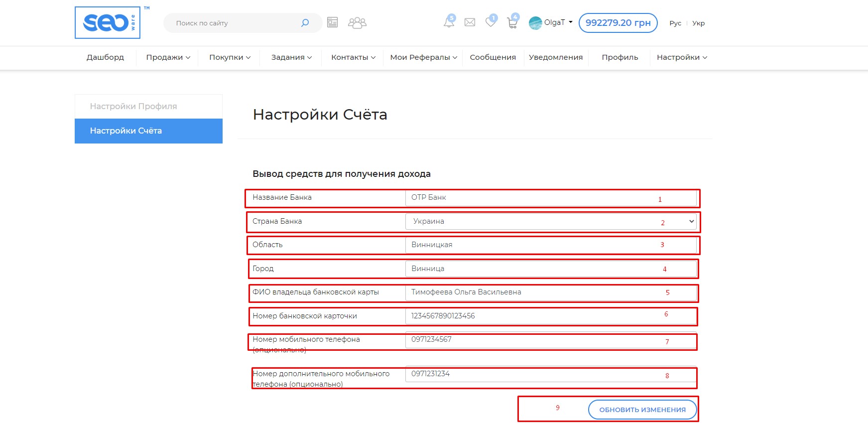Screen dimensions: 868x432
Task: Open the Страна Банка dropdown
Action: pos(550,221)
